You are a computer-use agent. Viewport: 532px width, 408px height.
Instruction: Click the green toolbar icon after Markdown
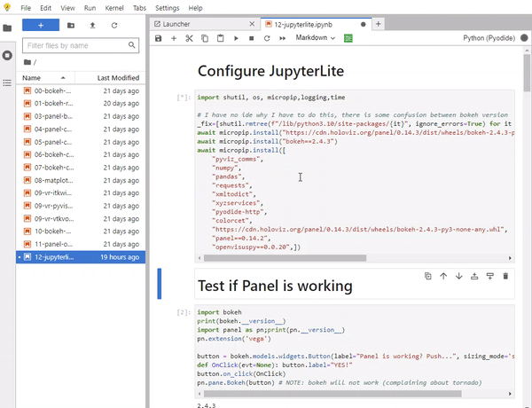point(348,38)
